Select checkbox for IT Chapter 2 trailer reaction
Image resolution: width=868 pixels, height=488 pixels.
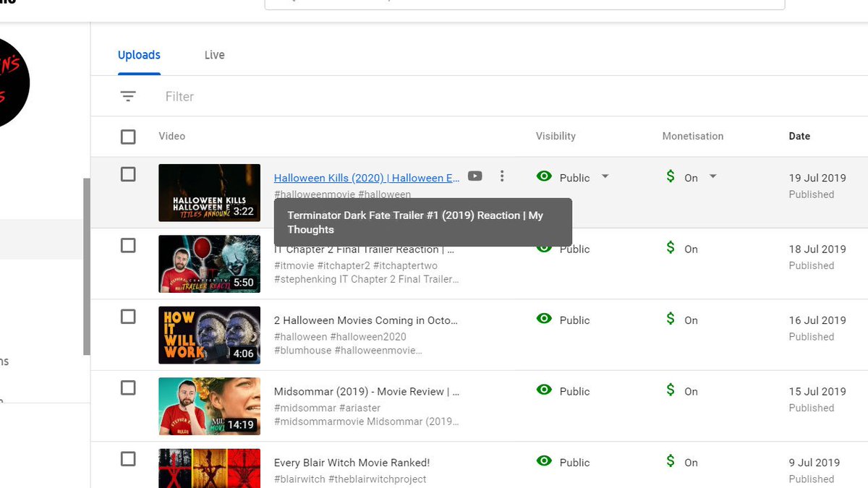coord(128,246)
